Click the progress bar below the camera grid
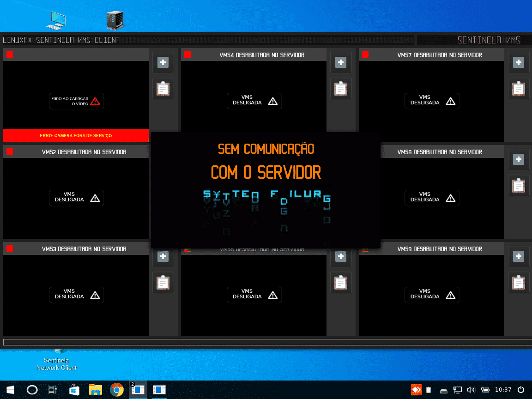The width and height of the screenshot is (532, 399). point(266,342)
